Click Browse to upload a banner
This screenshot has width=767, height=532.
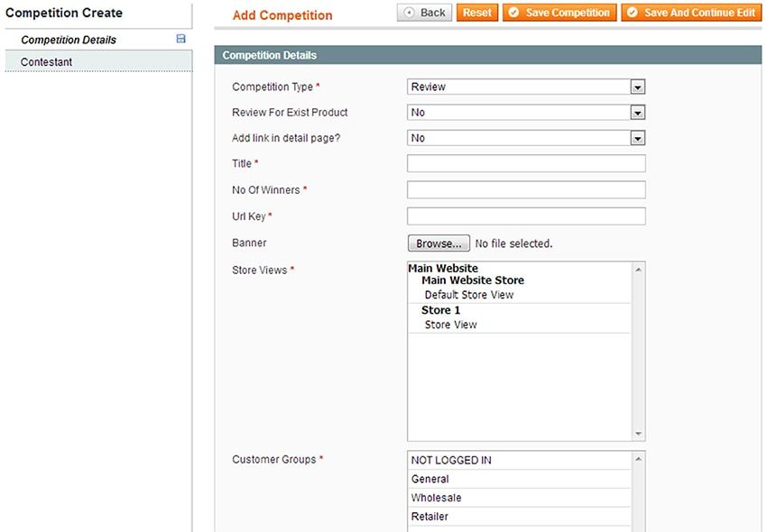coord(439,243)
